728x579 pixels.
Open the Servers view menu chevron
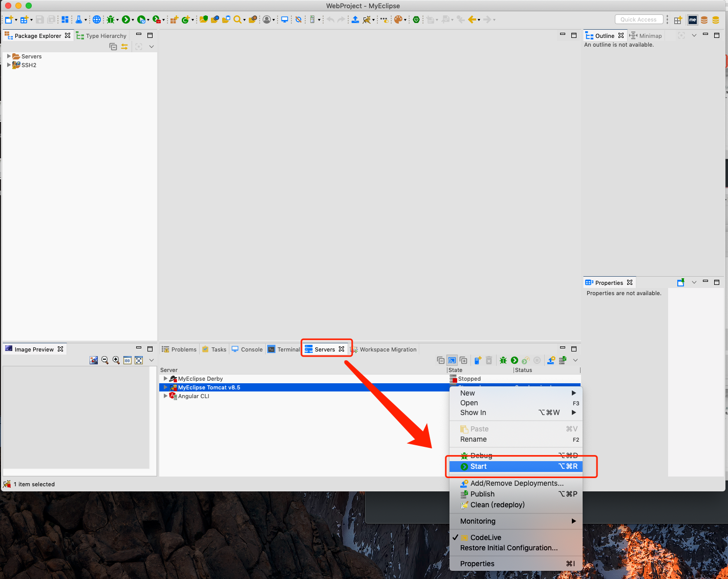click(575, 360)
